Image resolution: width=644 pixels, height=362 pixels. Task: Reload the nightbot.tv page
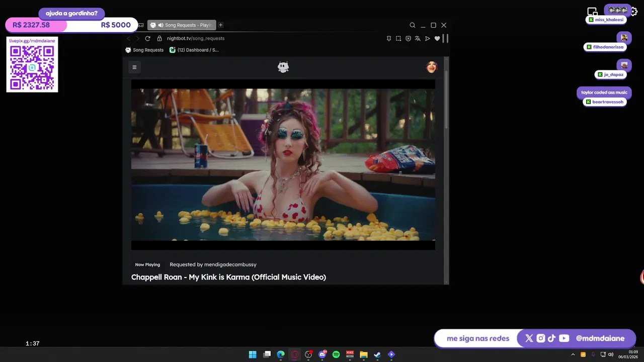(147, 38)
